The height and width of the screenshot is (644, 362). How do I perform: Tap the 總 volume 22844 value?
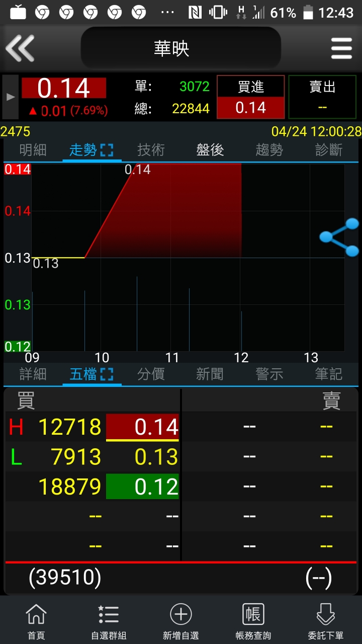click(x=191, y=108)
